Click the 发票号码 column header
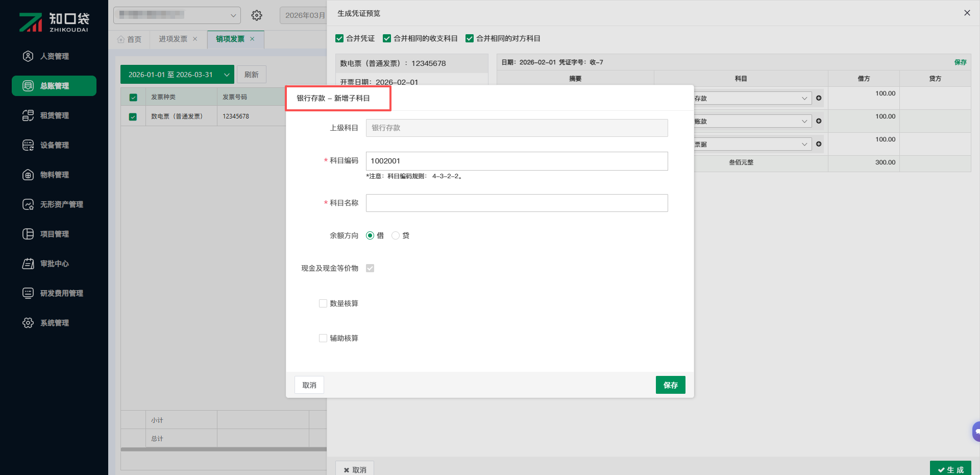The height and width of the screenshot is (475, 980). [235, 97]
